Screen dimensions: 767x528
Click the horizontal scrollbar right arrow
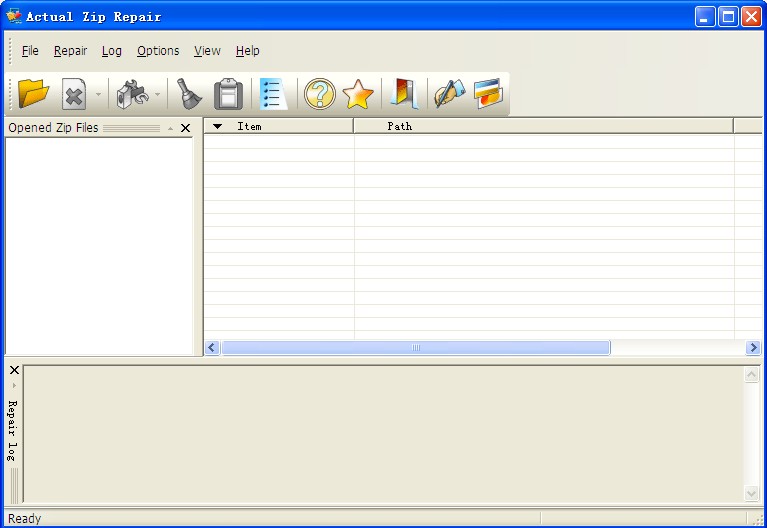(x=753, y=348)
